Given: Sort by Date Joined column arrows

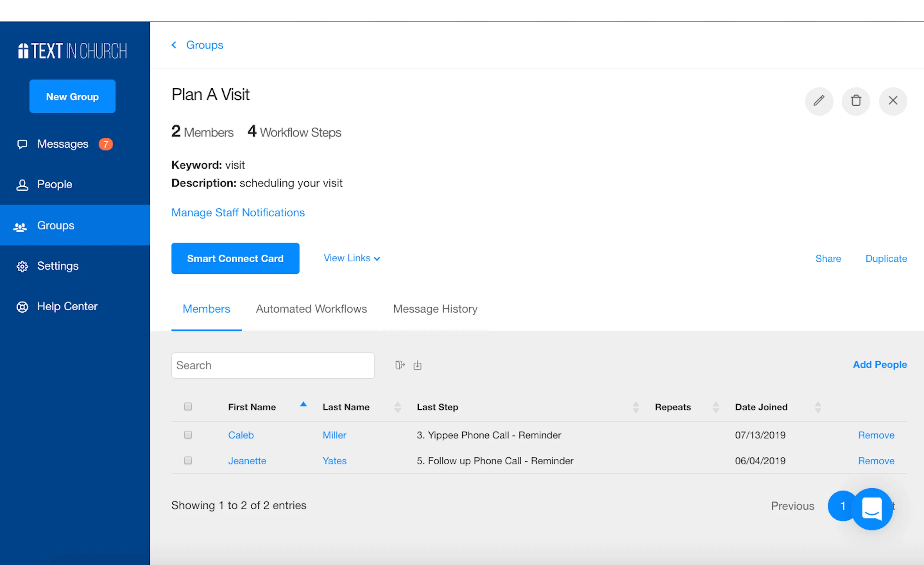Looking at the screenshot, I should click(818, 407).
